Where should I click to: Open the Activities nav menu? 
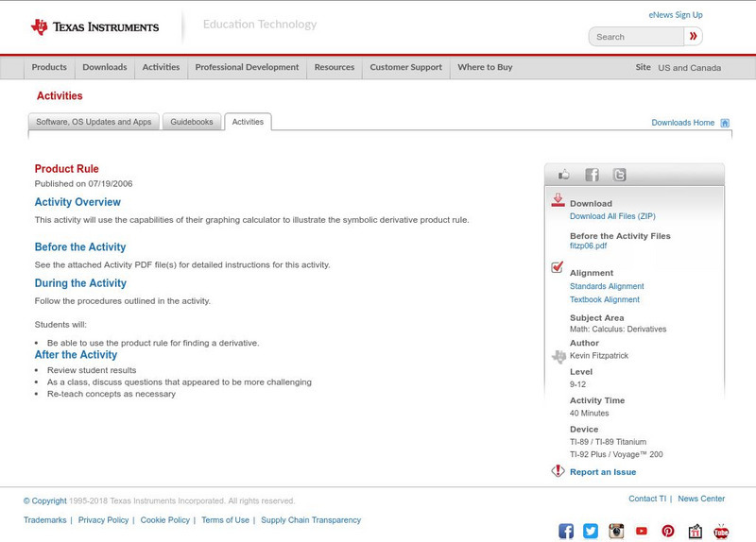[x=161, y=67]
